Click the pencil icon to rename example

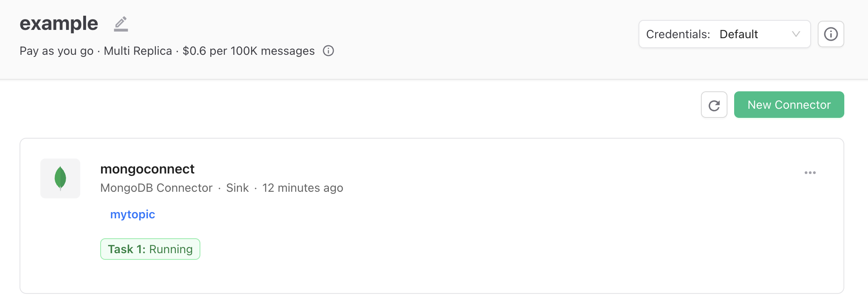[x=121, y=23]
